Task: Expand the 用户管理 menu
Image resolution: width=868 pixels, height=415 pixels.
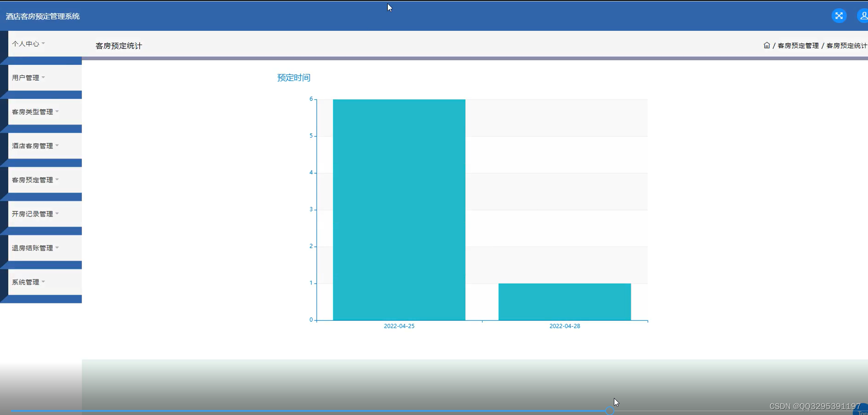Action: point(45,78)
